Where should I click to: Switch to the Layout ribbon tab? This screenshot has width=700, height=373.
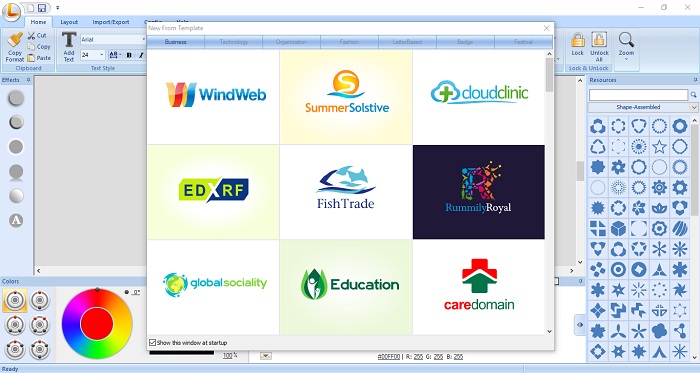click(69, 22)
